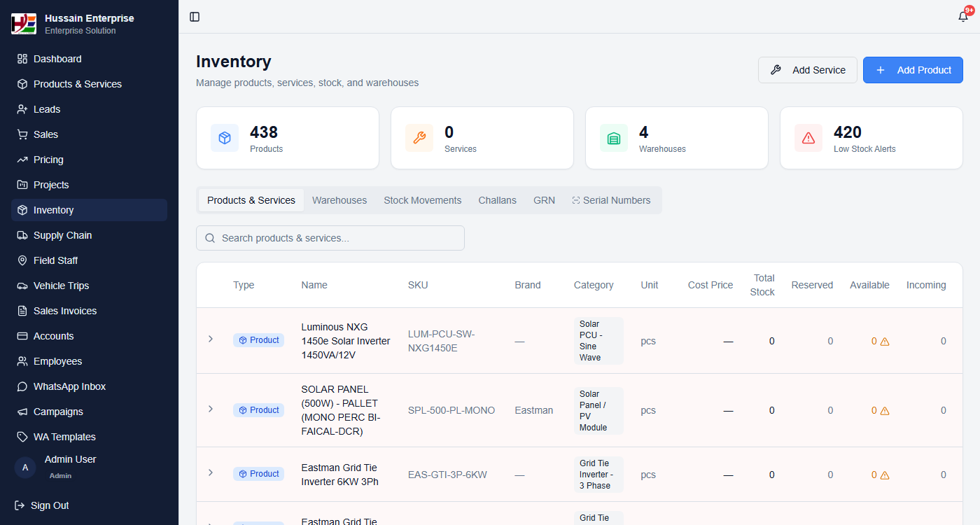Click the Leads person-plus icon
Viewport: 980px width, 525px height.
point(22,109)
